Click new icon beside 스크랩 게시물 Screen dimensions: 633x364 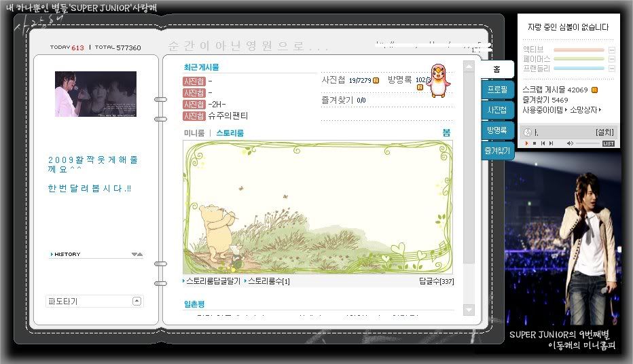[594, 90]
